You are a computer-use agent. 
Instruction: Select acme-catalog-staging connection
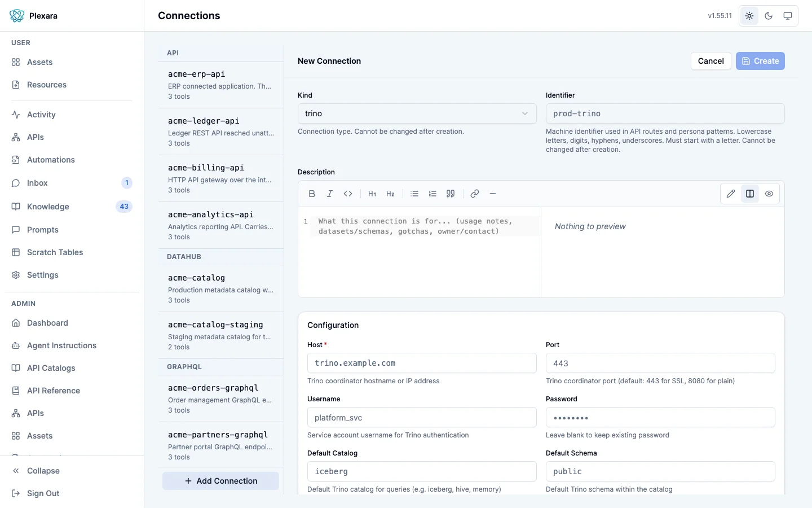coord(220,335)
